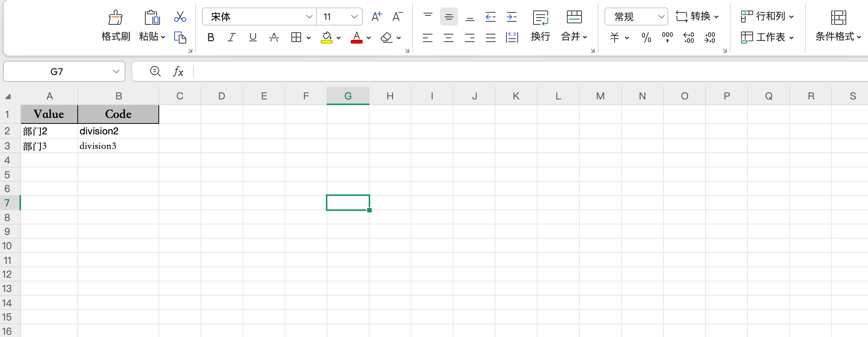The image size is (868, 337).
Task: Click the fx insert function icon
Action: tap(178, 71)
